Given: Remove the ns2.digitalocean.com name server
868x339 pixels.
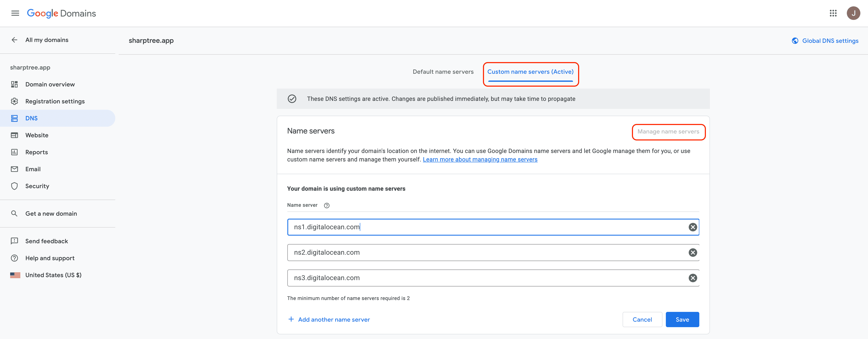Looking at the screenshot, I should 693,252.
